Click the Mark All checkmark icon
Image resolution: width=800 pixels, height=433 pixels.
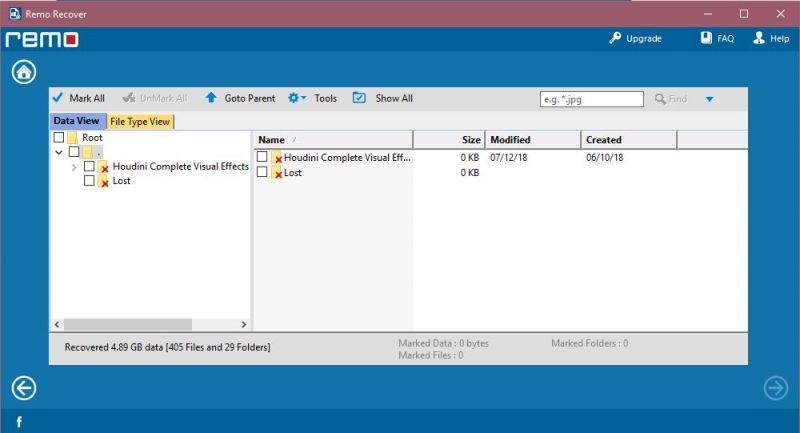point(58,97)
